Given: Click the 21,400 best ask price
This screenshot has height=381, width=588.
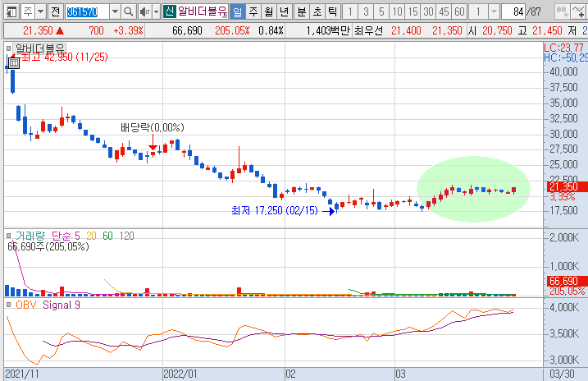Looking at the screenshot, I should click(406, 30).
